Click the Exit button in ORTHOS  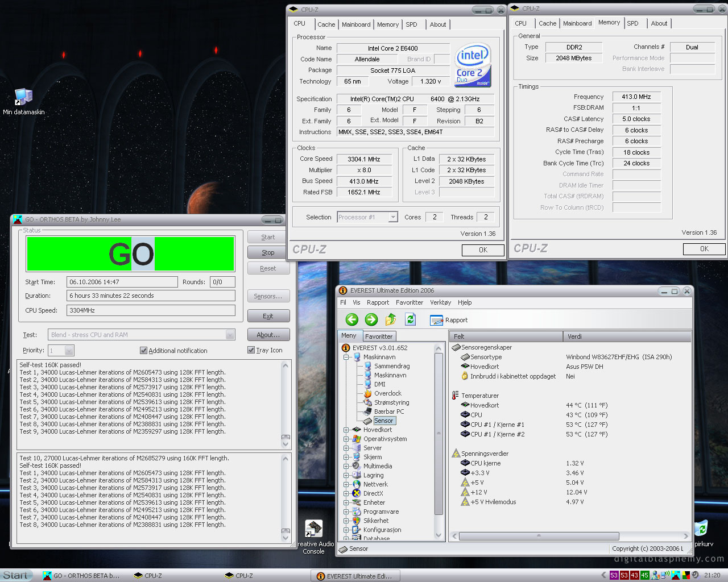(268, 316)
